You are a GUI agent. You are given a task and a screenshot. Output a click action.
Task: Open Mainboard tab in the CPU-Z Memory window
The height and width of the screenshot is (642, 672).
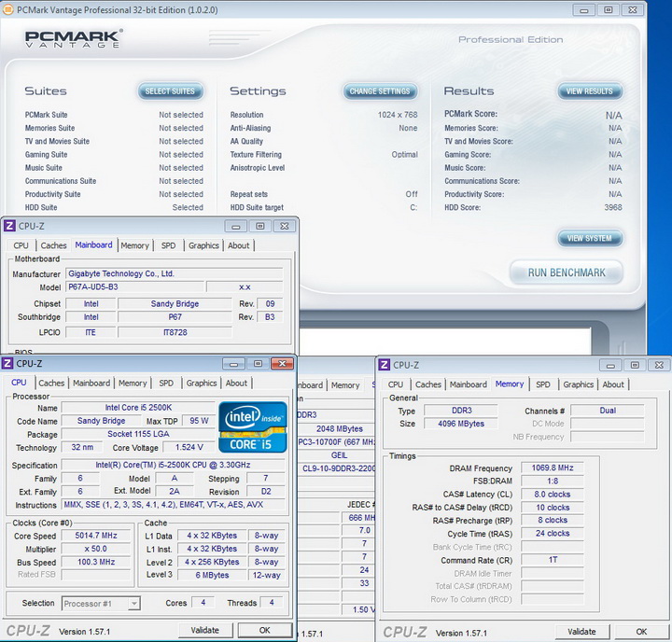tap(468, 384)
